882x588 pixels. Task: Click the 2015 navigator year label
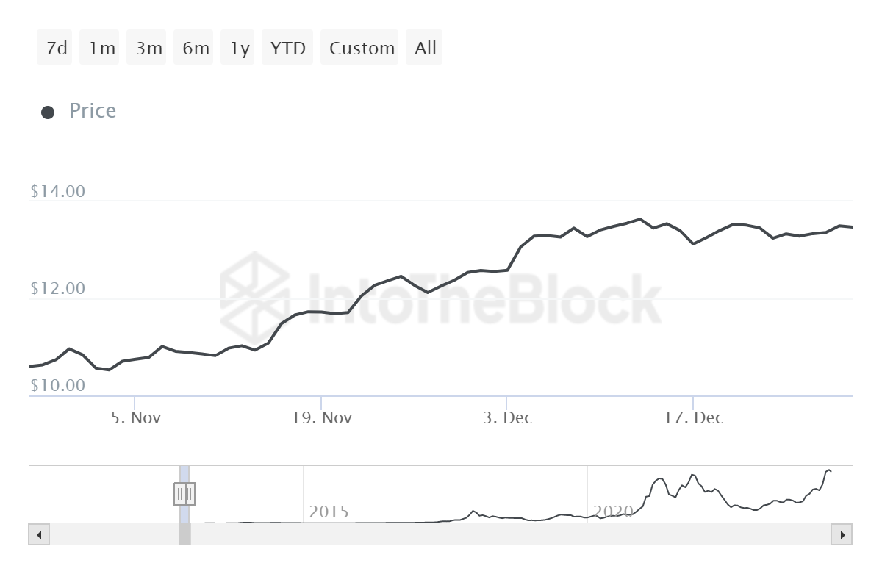(x=329, y=512)
